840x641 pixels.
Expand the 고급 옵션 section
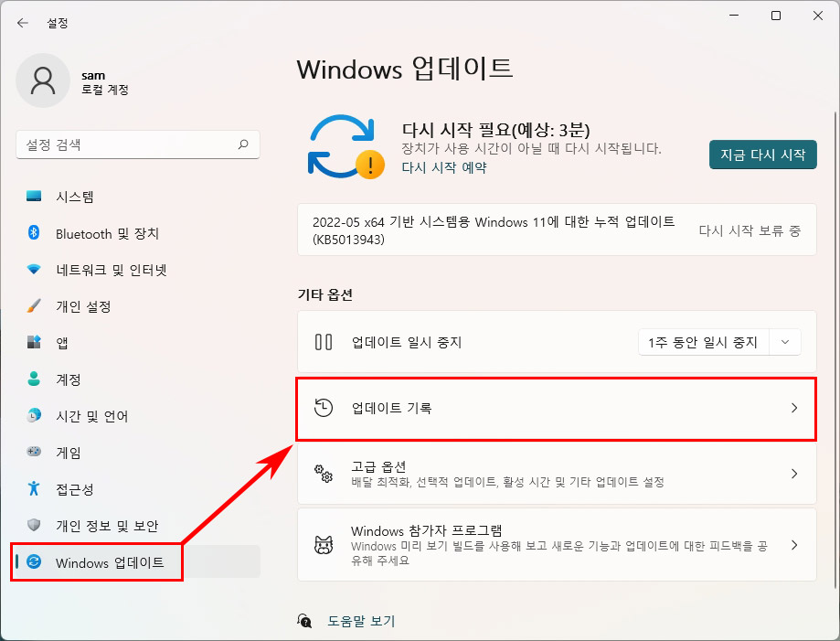[x=556, y=474]
